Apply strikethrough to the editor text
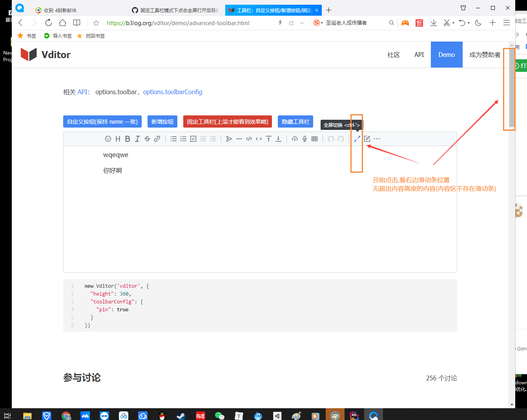The height and width of the screenshot is (420, 527). coord(147,139)
